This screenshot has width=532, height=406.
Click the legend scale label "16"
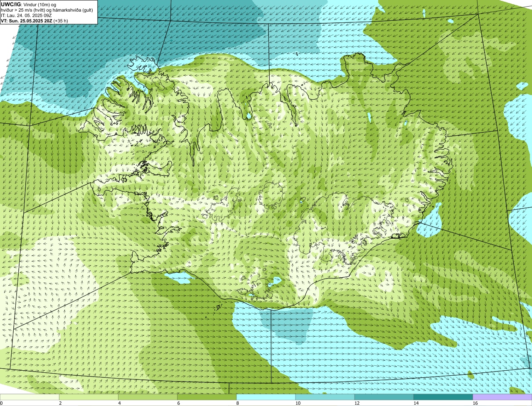(x=475, y=403)
